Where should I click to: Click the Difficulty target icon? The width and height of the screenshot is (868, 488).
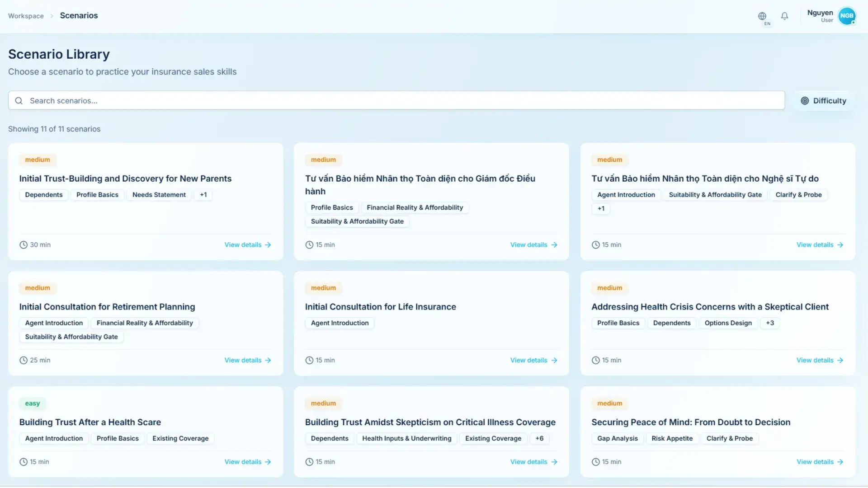tap(805, 101)
